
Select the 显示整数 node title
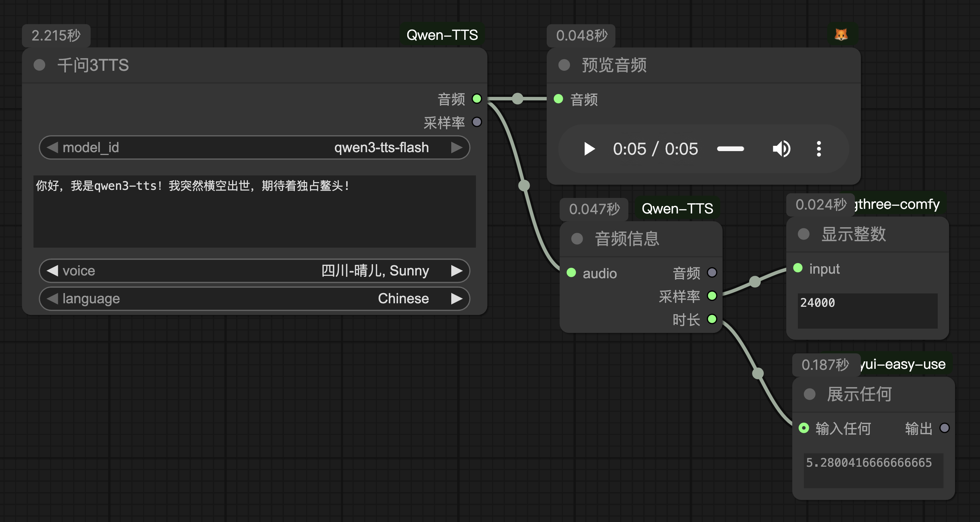coord(853,234)
